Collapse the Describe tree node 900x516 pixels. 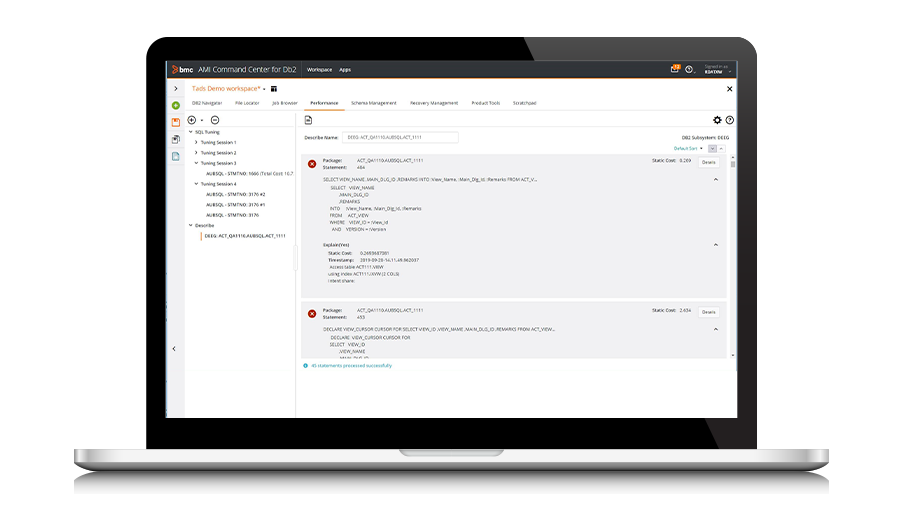click(191, 225)
